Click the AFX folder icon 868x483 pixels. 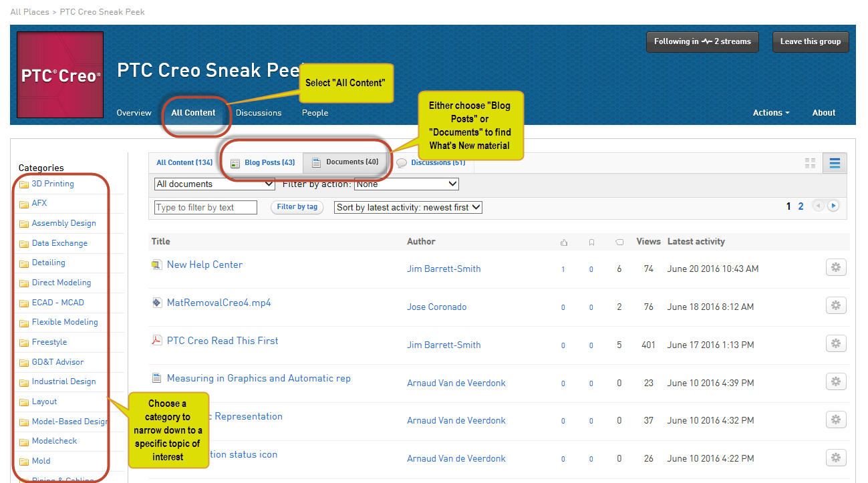tap(24, 204)
